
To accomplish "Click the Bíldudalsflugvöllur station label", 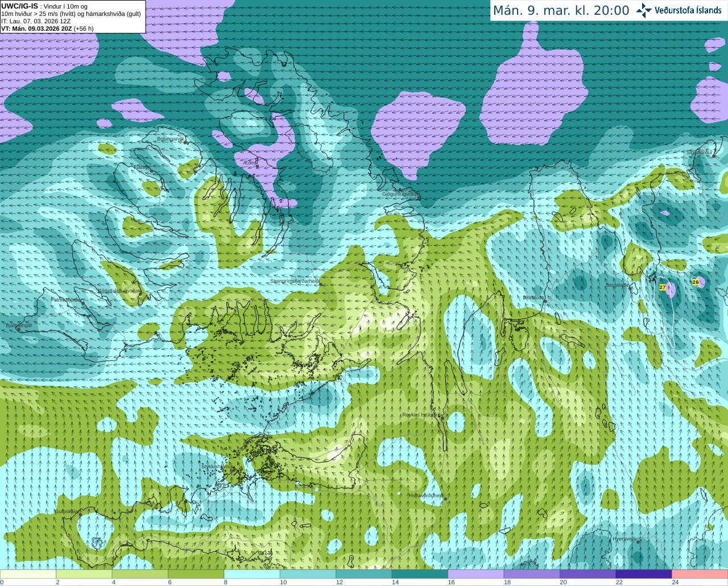I will point(118,290).
